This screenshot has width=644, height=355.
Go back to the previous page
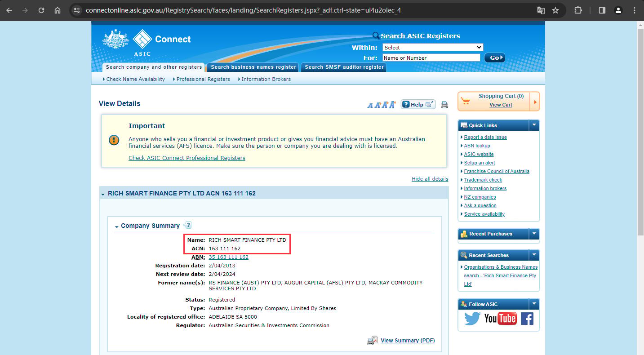9,10
